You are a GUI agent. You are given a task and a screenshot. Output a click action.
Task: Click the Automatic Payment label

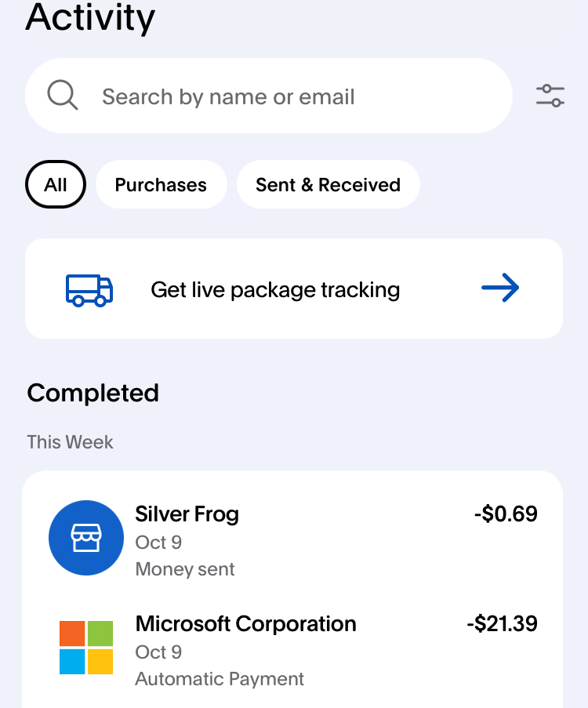point(220,679)
